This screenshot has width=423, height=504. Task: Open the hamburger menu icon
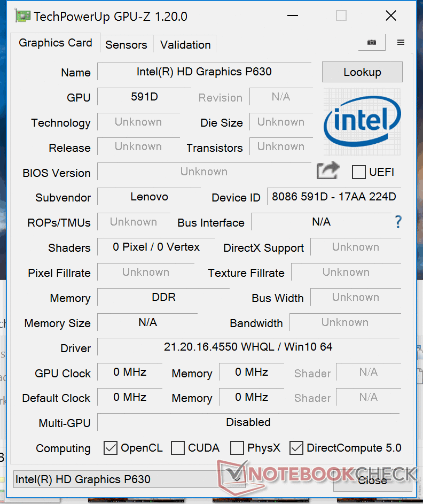pos(401,43)
